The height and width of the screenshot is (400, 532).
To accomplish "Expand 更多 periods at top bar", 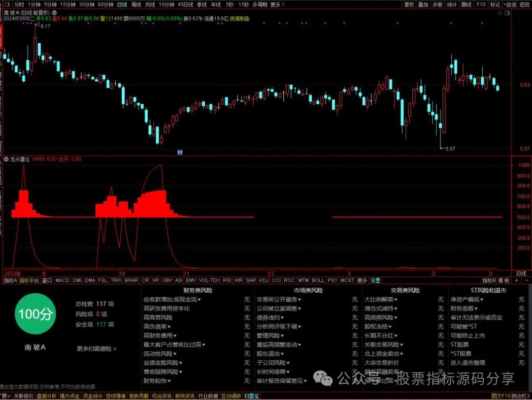I will [277, 4].
